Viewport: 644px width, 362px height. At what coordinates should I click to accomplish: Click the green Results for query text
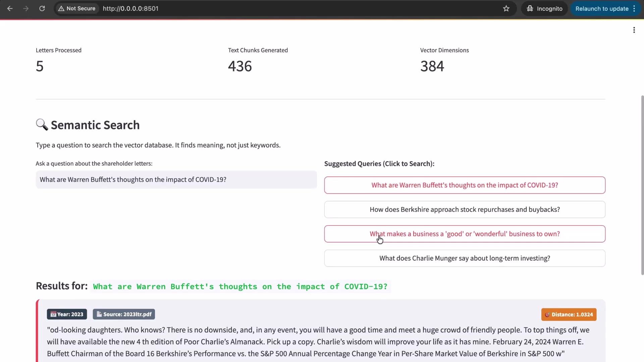(x=240, y=287)
